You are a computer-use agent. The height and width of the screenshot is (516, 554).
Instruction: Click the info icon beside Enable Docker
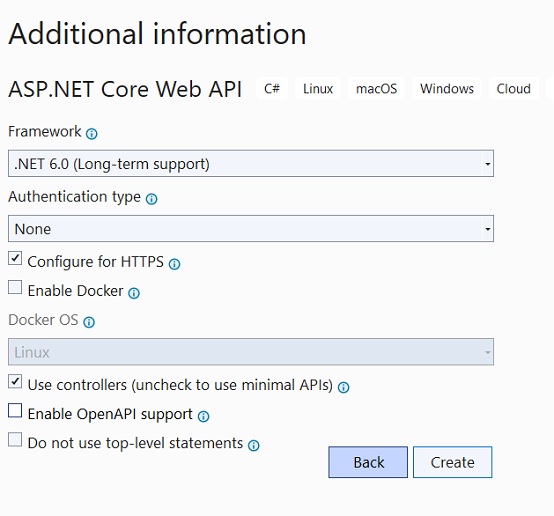pyautogui.click(x=134, y=293)
